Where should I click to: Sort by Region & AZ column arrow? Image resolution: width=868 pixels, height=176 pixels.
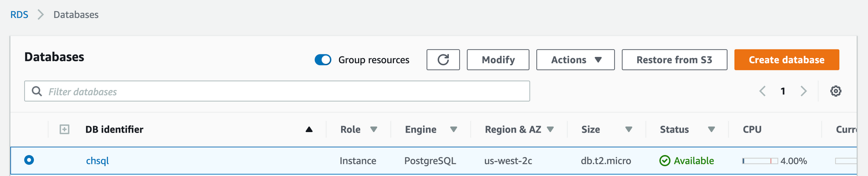coord(550,130)
